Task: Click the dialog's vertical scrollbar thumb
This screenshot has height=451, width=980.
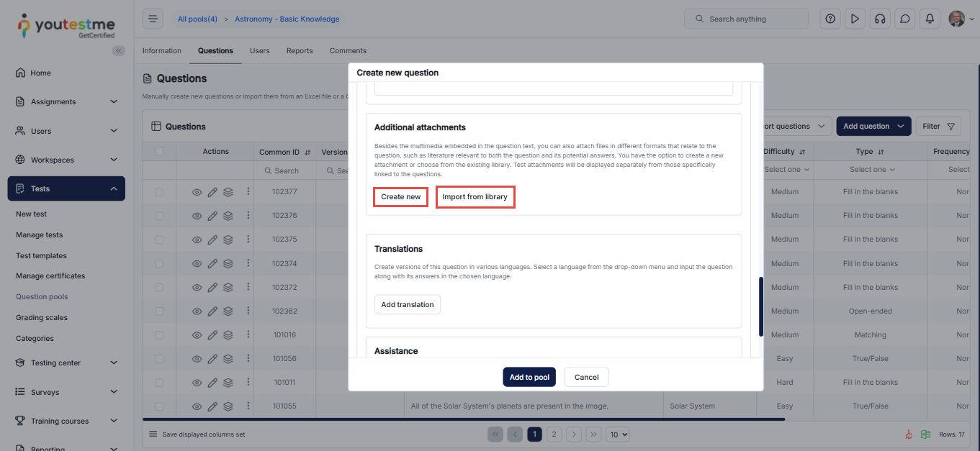Action: pyautogui.click(x=760, y=306)
